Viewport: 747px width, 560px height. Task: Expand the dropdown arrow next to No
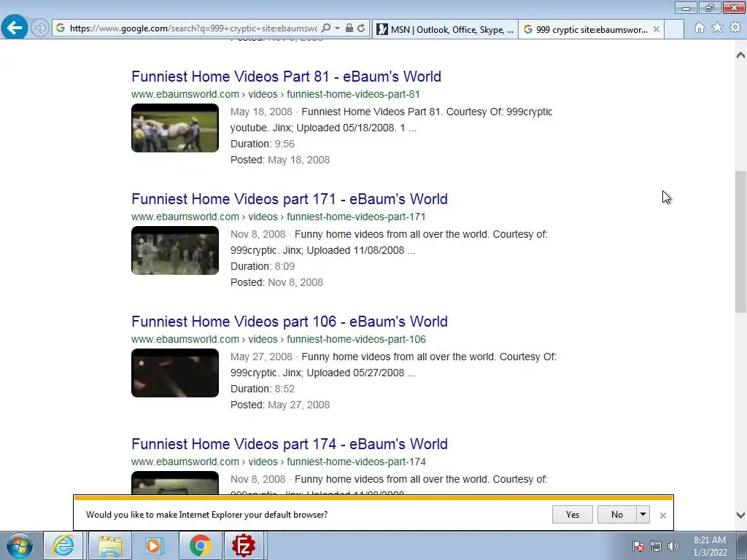(x=643, y=514)
